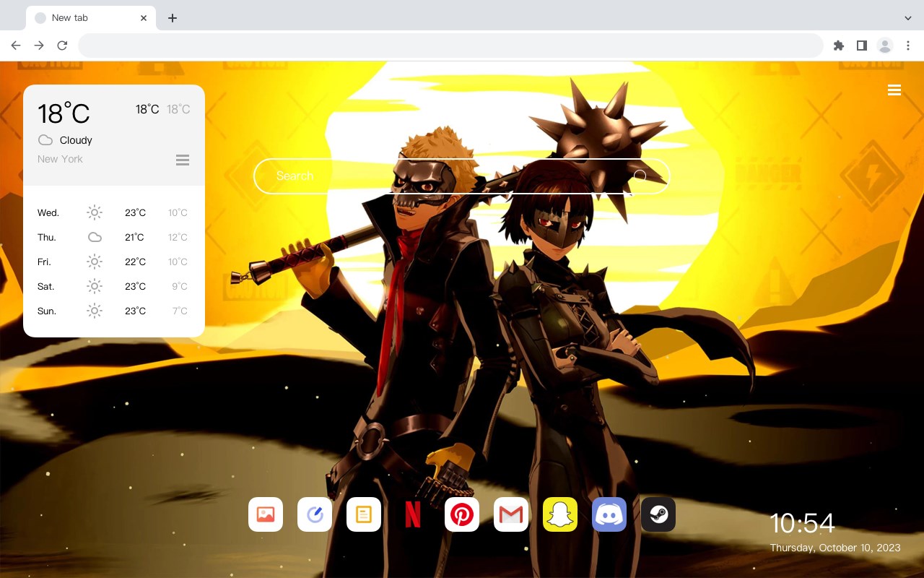Focus the browser address bar
This screenshot has height=578, width=924.
(x=450, y=46)
